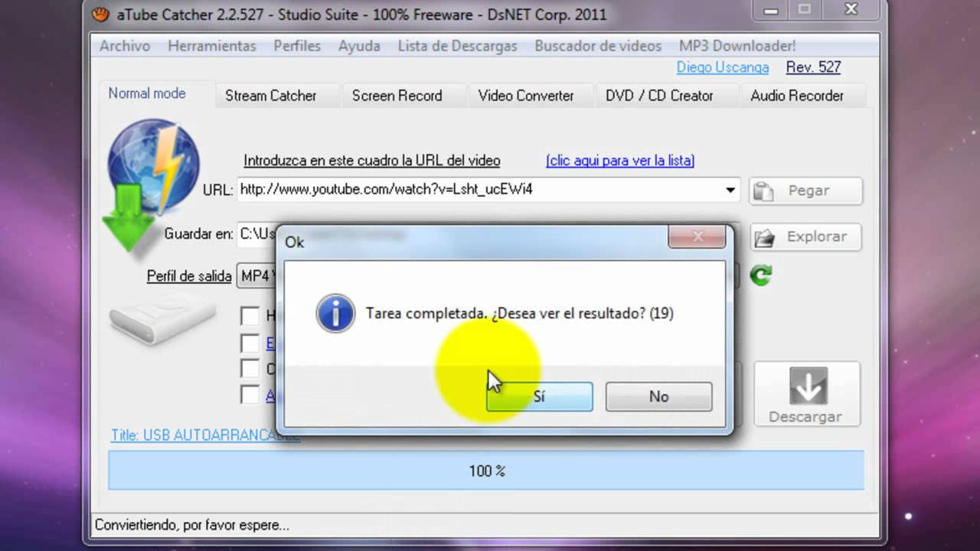Click 'Convirtiendo, por favor espere...' status text

pos(191,526)
